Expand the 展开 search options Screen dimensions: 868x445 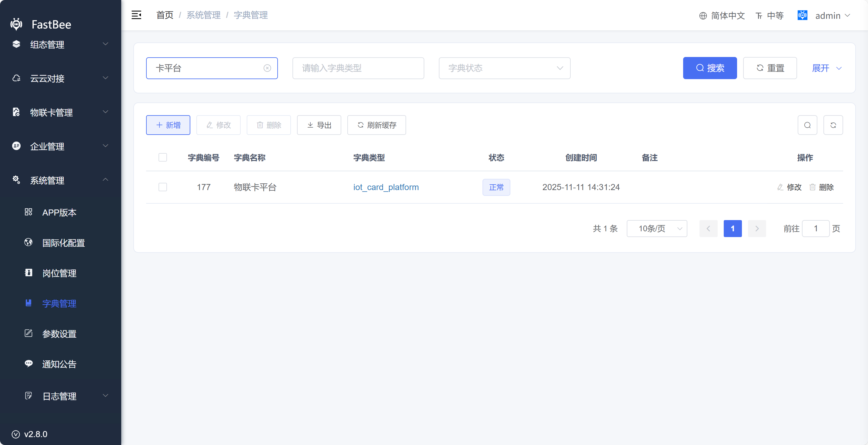pos(826,68)
